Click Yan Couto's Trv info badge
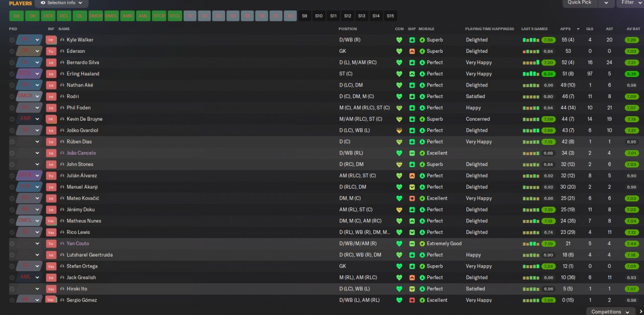The height and width of the screenshot is (315, 644). tap(51, 244)
